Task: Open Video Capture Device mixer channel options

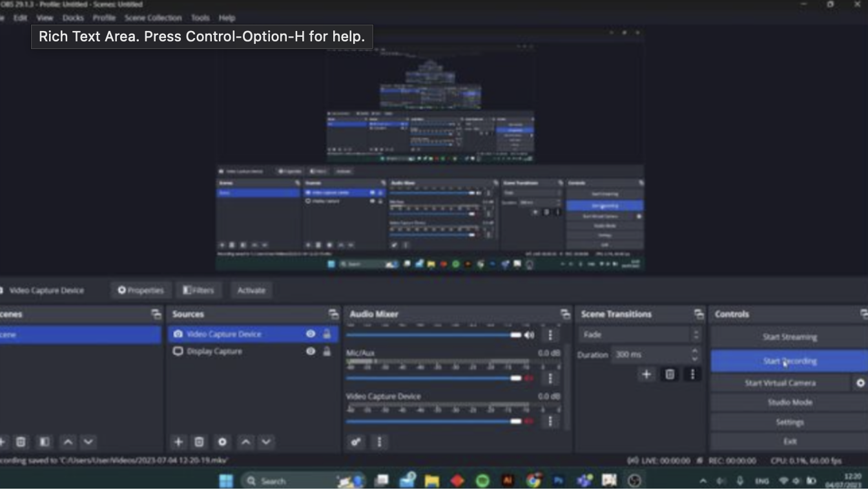Action: click(x=550, y=421)
